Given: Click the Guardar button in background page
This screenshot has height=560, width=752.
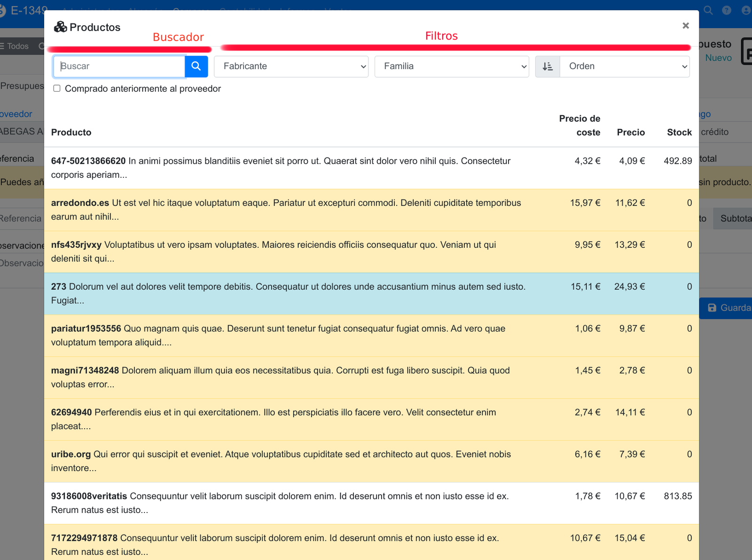Looking at the screenshot, I should (726, 308).
